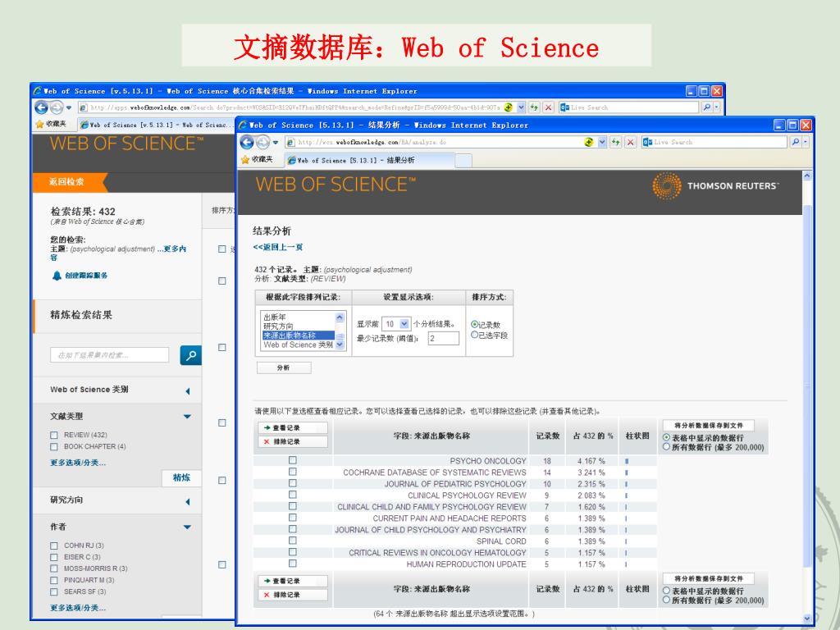Screen dimensions: 840x630
Task: Open navigation history dropdown in 核心合集检索结果 window
Action: click(x=69, y=107)
